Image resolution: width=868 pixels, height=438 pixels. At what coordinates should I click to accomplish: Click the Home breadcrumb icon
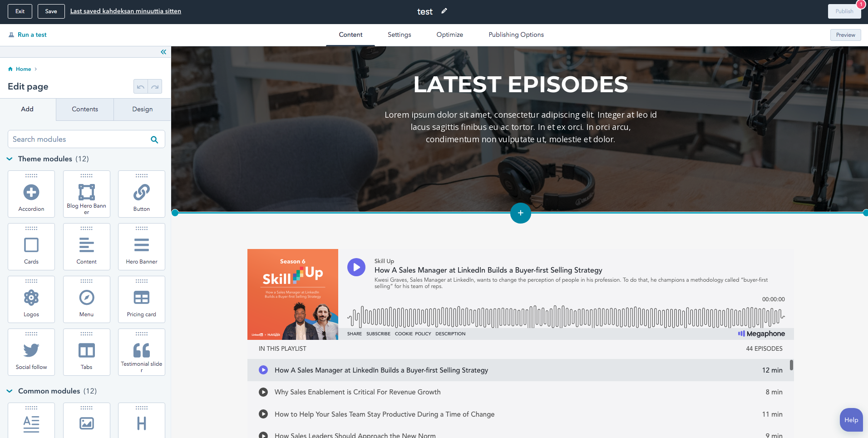(10, 69)
